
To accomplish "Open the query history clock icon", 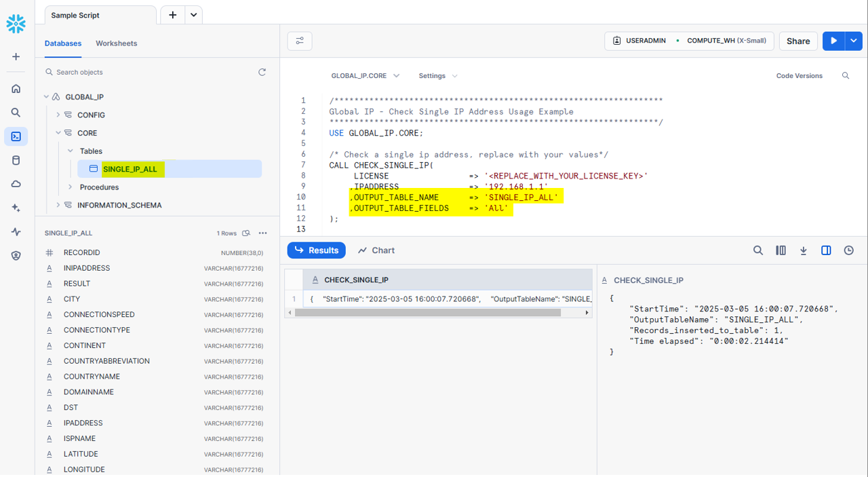I will (x=849, y=250).
